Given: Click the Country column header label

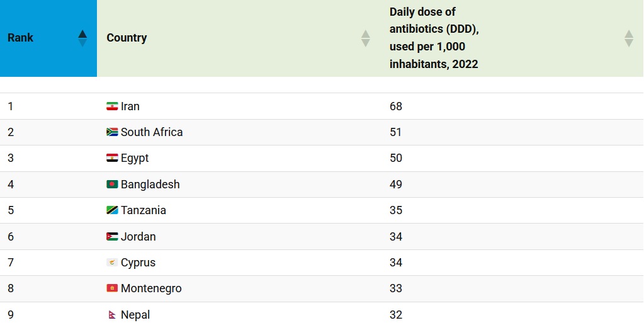Looking at the screenshot, I should (x=127, y=38).
